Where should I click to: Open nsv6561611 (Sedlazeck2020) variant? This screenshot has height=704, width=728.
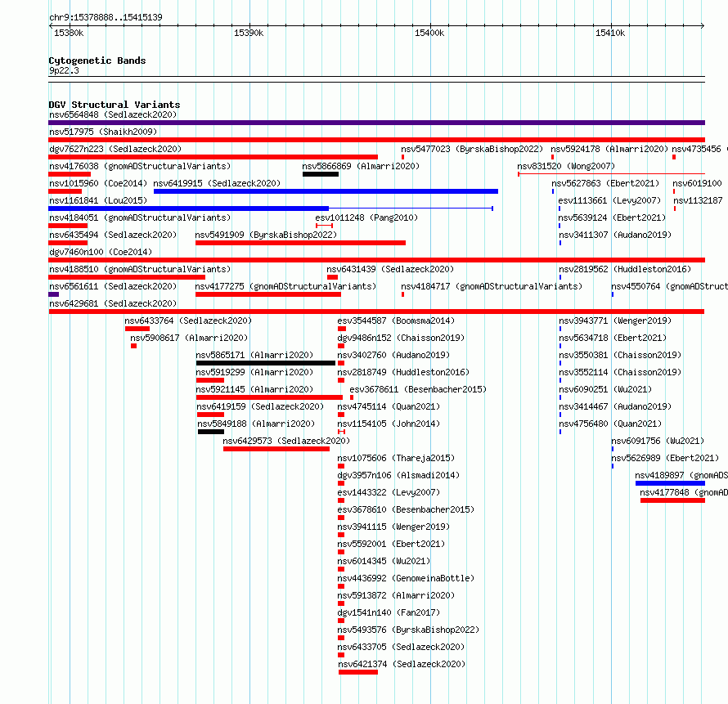click(113, 286)
